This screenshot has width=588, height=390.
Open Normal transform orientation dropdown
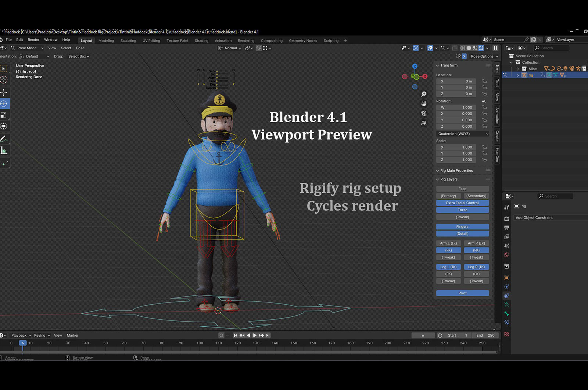click(x=230, y=48)
